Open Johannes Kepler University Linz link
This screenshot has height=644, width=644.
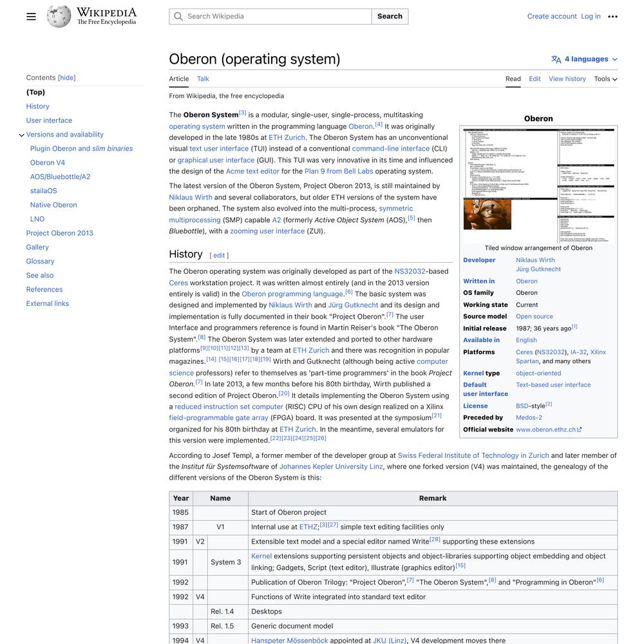tap(331, 466)
